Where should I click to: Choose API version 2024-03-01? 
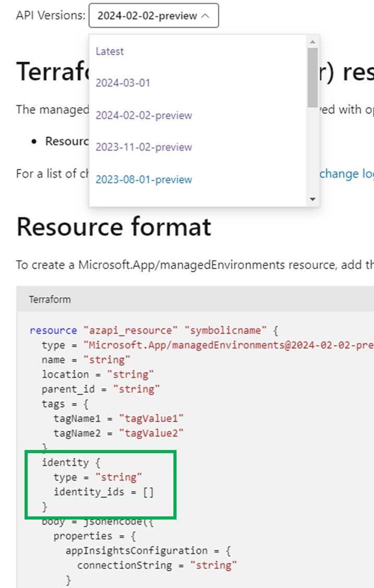coord(123,83)
